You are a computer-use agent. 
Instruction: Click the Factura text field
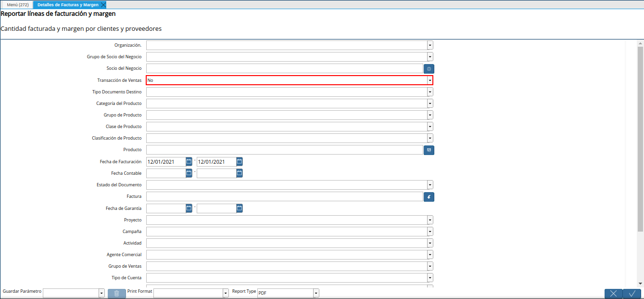pos(285,196)
